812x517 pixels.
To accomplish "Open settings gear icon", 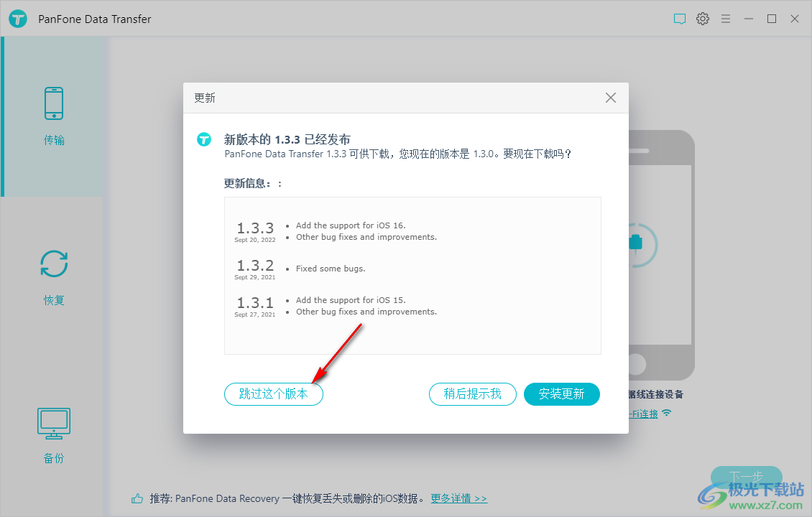I will 703,19.
